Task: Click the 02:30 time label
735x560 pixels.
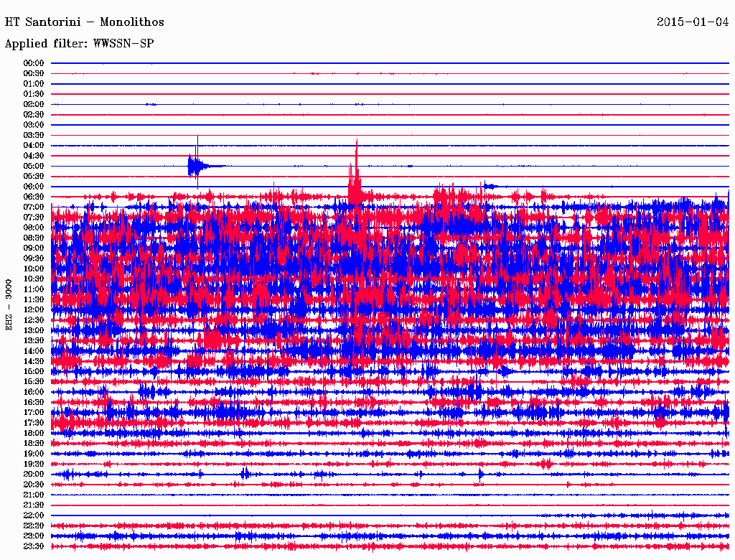Action: click(33, 114)
